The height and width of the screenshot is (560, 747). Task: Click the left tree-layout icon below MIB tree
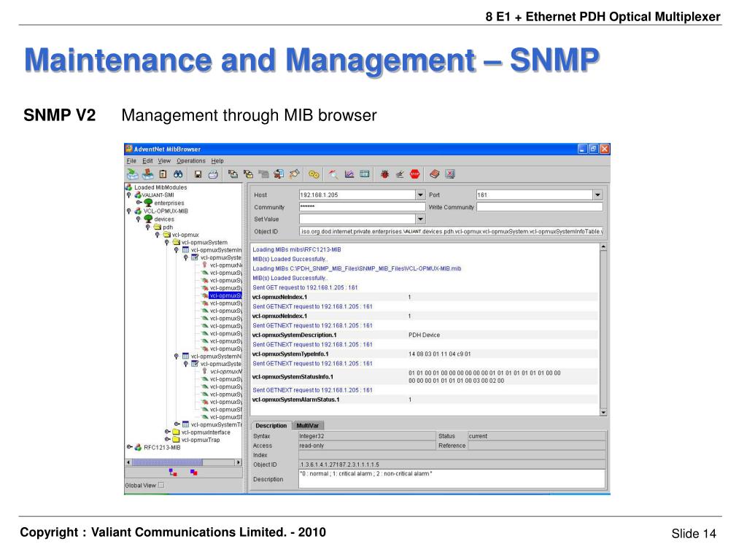point(173,472)
